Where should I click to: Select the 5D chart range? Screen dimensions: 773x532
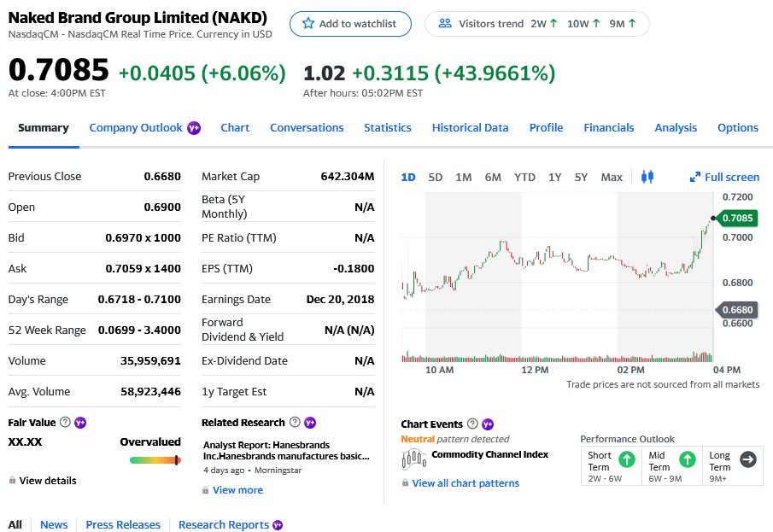(x=436, y=177)
